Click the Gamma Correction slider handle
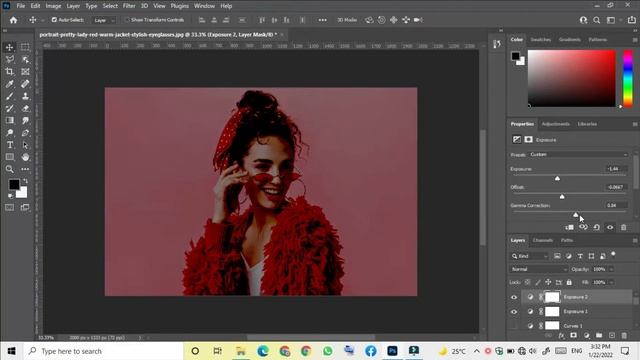This screenshot has width=640, height=360. [576, 215]
